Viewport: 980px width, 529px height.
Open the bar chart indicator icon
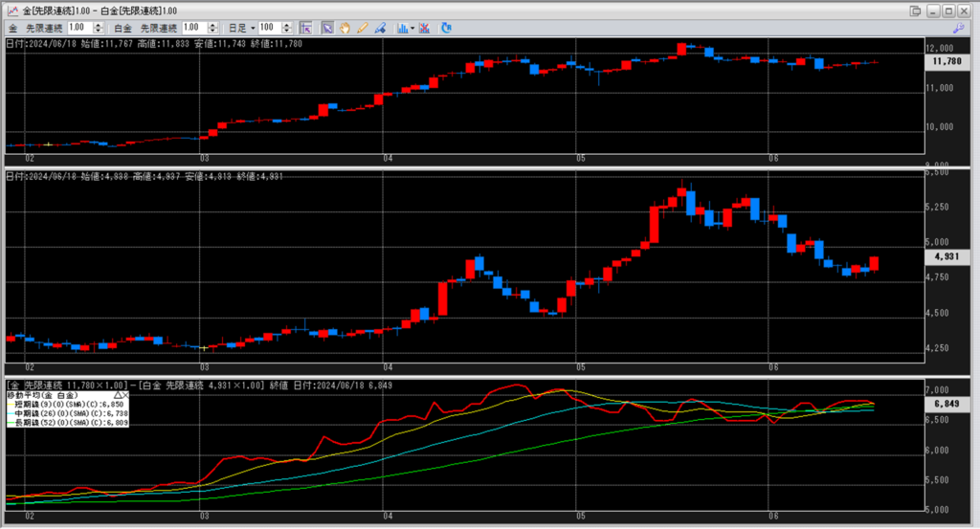[402, 28]
